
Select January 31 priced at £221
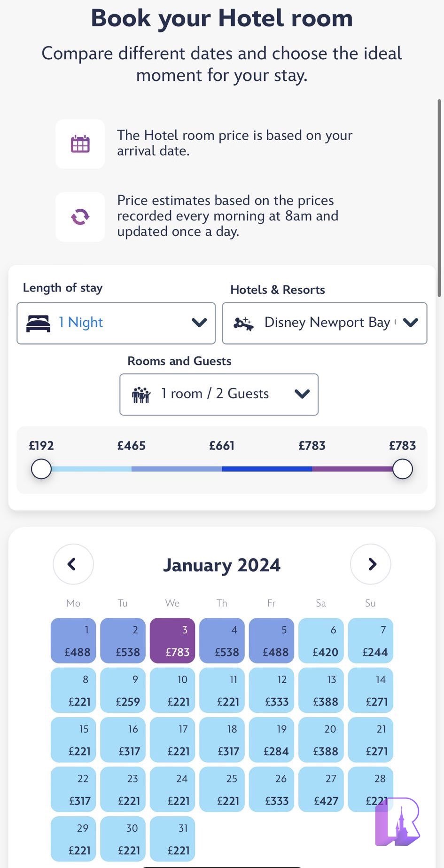point(172,839)
